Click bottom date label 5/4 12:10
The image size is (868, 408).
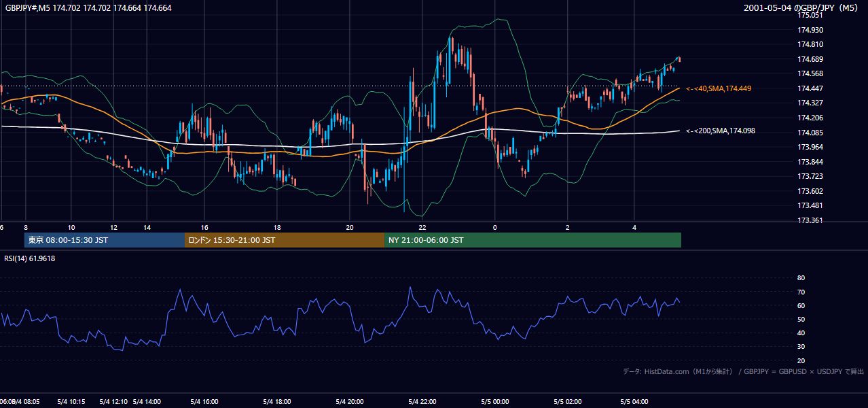click(x=113, y=402)
